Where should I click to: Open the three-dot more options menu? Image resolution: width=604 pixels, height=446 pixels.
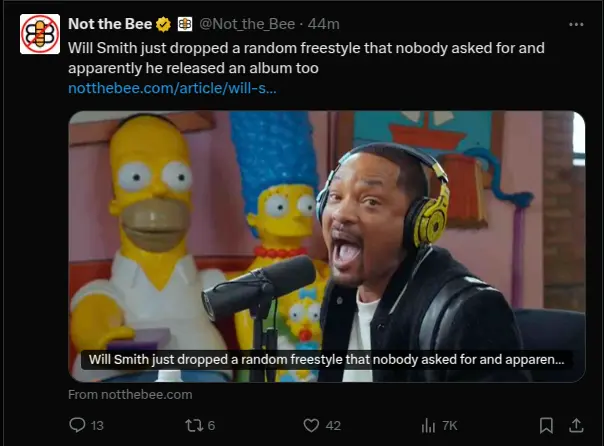(x=575, y=24)
